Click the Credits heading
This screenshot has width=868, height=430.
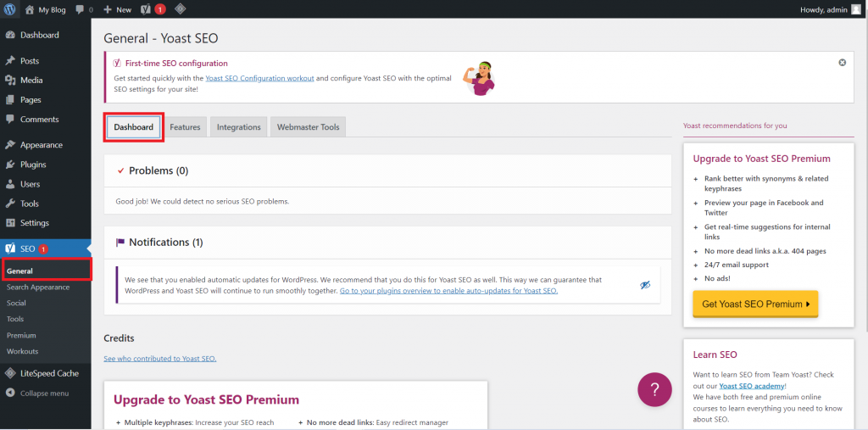click(119, 338)
